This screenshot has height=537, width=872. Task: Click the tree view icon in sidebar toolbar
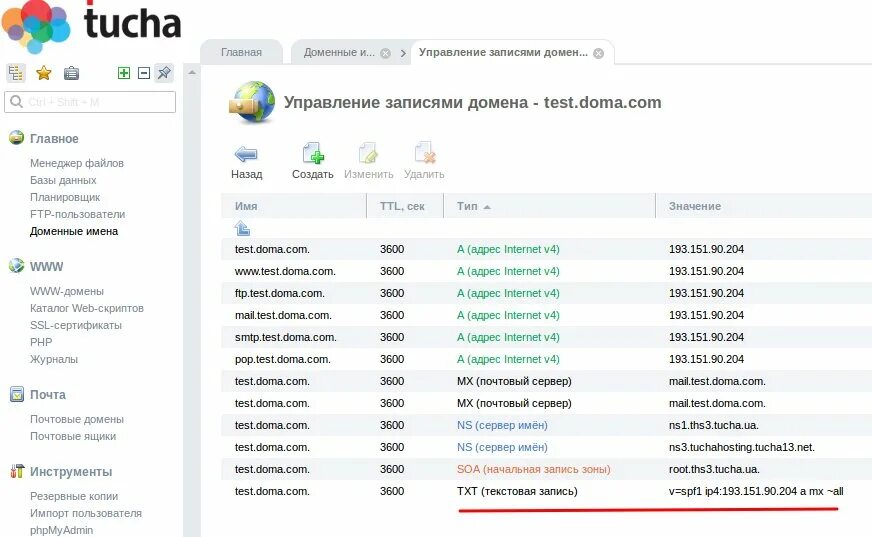coord(16,73)
